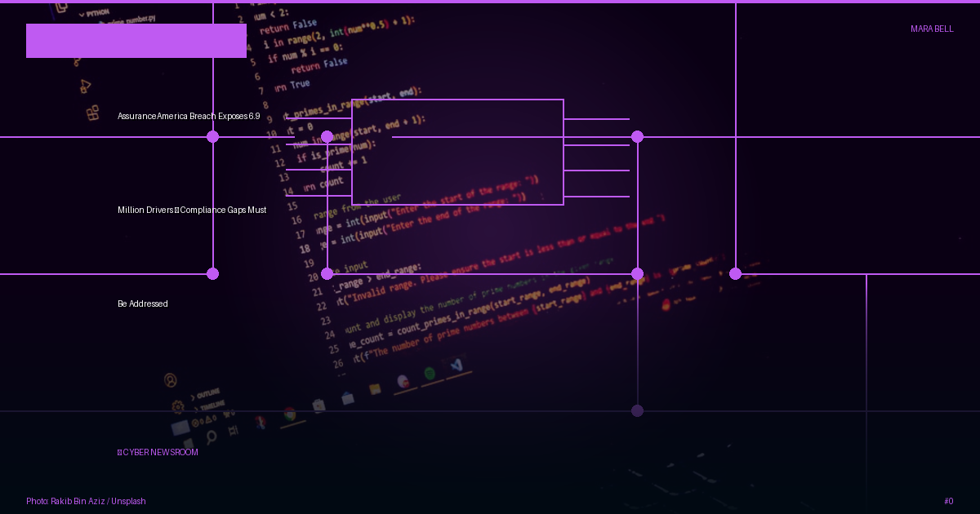
Task: Open the Manage settings gear icon
Action: point(178,406)
